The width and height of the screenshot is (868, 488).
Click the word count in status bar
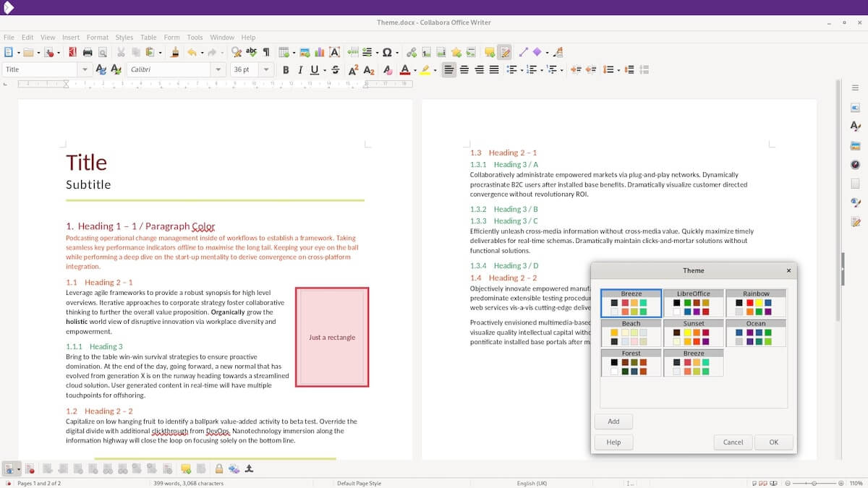point(188,483)
